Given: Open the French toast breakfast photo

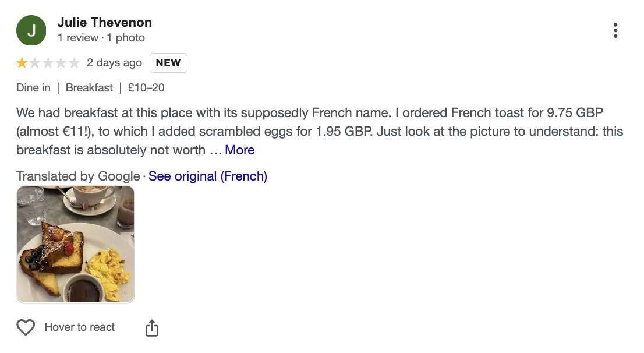Looking at the screenshot, I should coord(76,244).
